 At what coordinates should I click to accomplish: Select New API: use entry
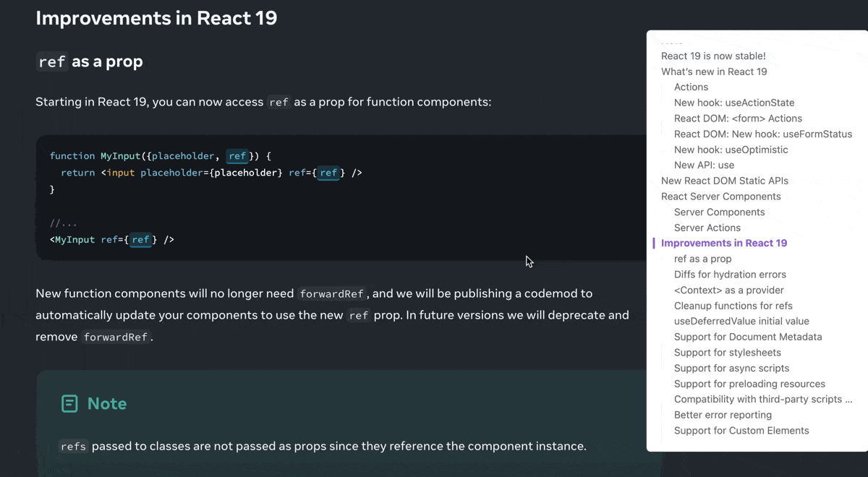704,165
